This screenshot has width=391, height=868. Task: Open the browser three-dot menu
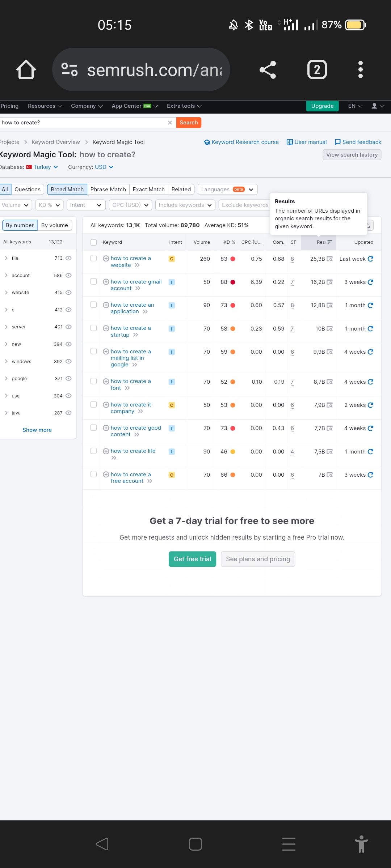point(360,69)
